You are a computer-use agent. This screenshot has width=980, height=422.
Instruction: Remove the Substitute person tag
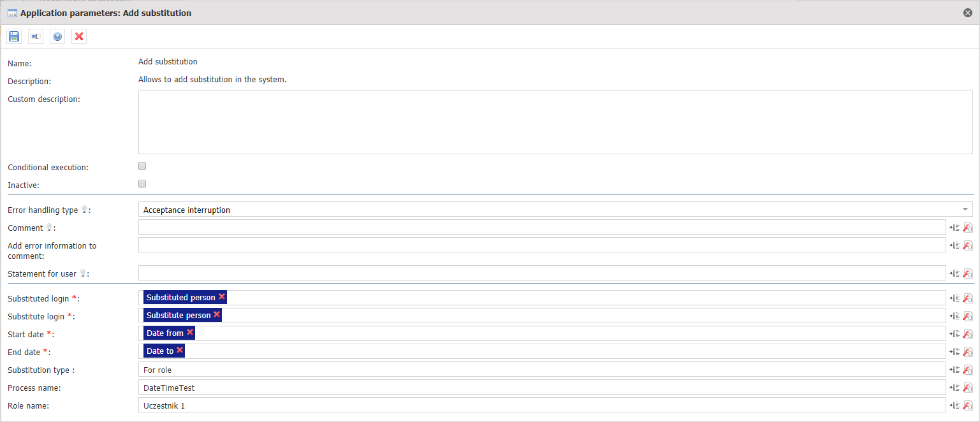217,314
